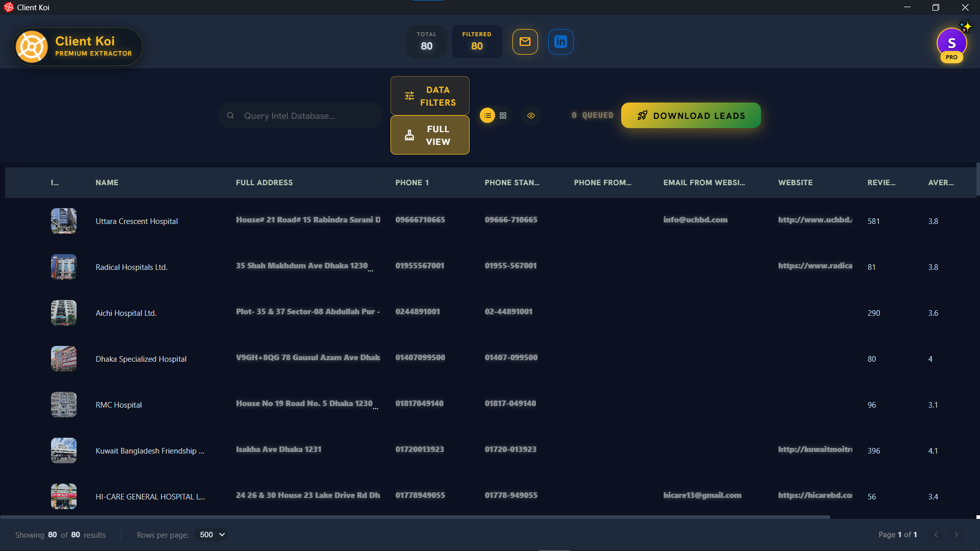Activate the Full View button
Viewport: 980px width, 551px height.
(430, 135)
